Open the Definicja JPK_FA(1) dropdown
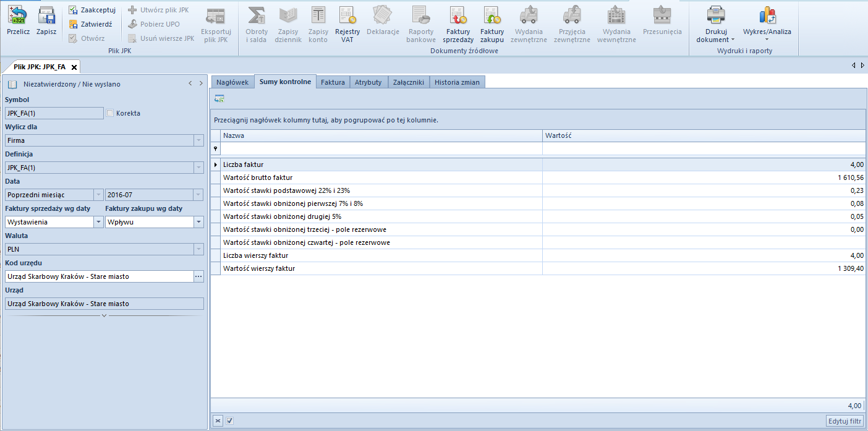 tap(198, 168)
